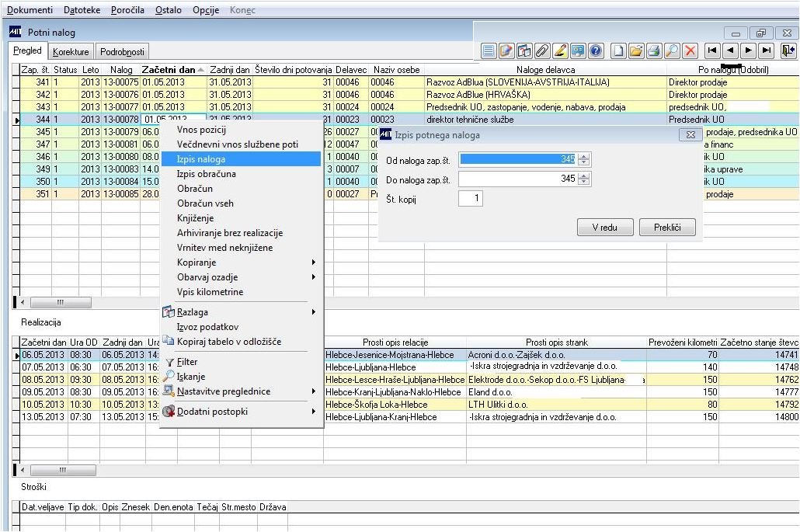Switch to the Podrobnosti tab
The height and width of the screenshot is (532, 800).
pos(122,52)
